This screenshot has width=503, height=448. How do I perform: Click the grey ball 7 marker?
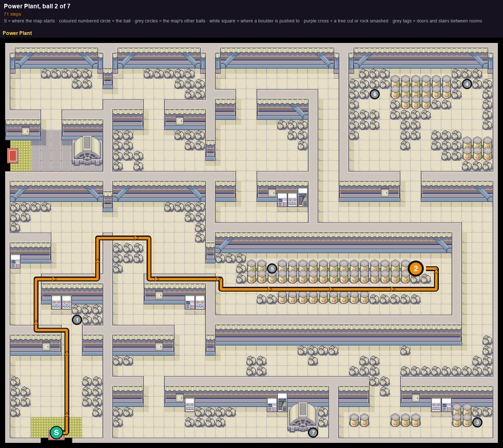[313, 433]
